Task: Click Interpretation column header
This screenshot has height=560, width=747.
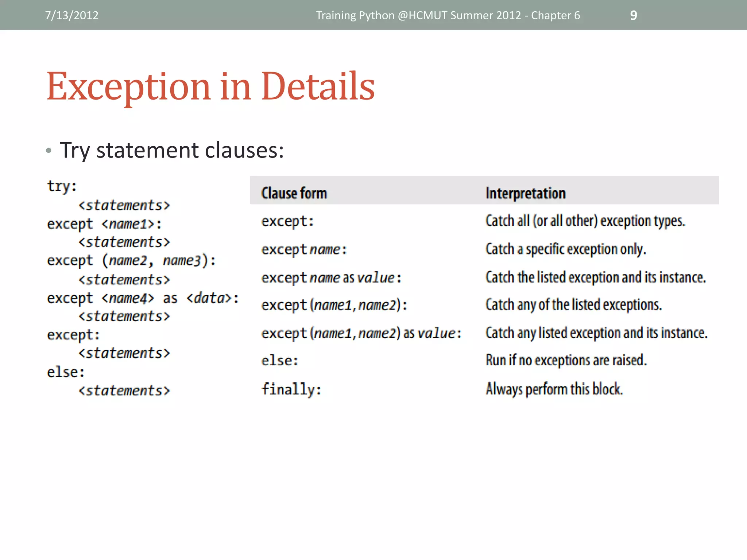Action: click(526, 193)
